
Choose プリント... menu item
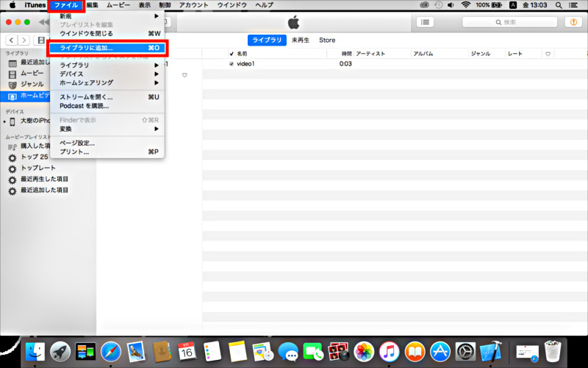tap(109, 152)
